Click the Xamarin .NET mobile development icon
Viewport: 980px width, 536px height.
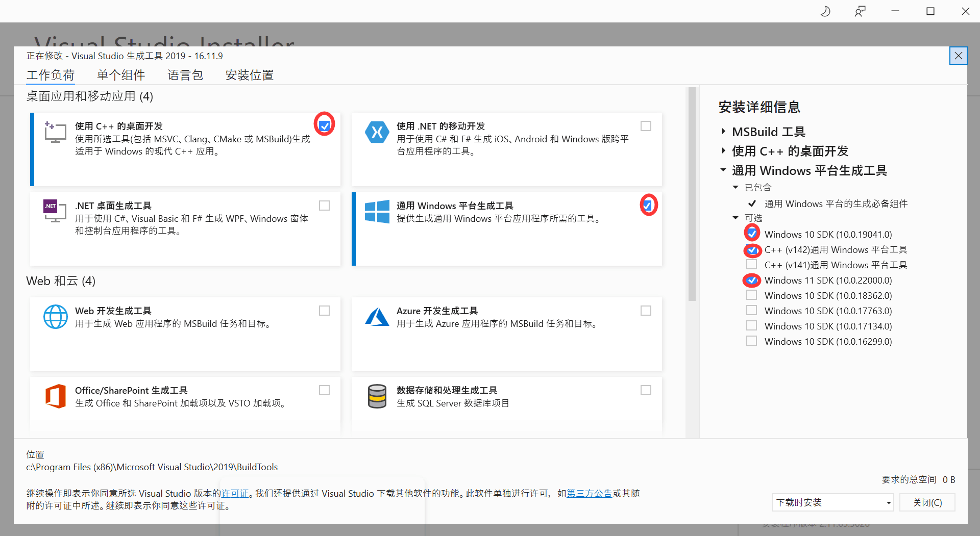point(377,133)
